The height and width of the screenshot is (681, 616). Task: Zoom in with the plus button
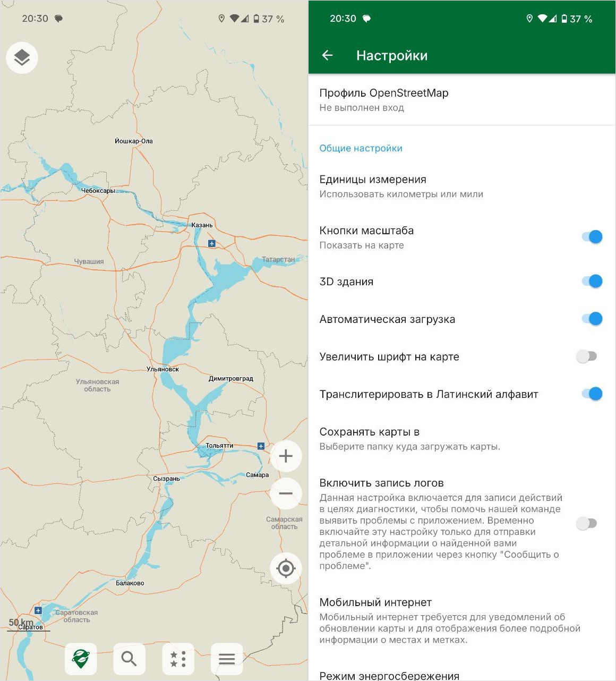pos(286,456)
